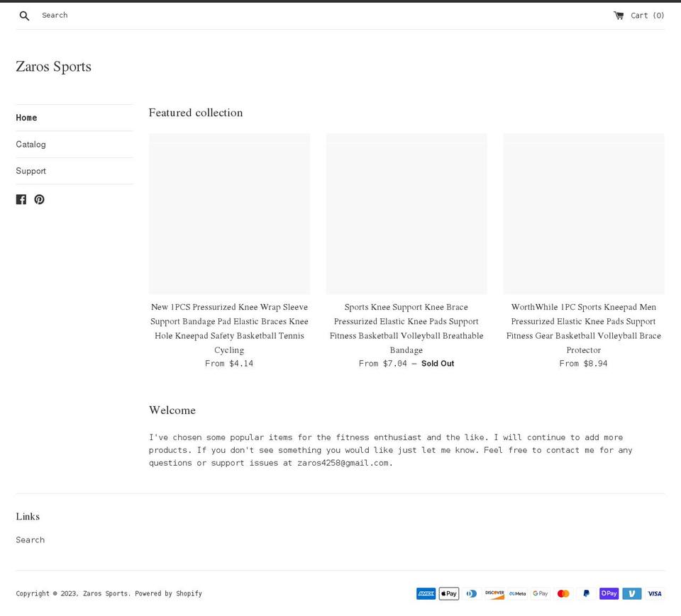Visit the Facebook page icon
681x616 pixels.
[21, 199]
